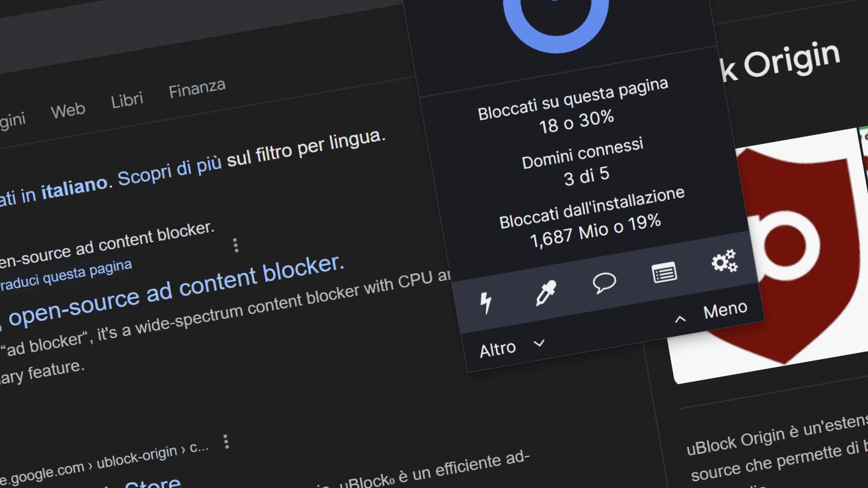Click the lightning bolt icon
This screenshot has height=488, width=868.
click(x=487, y=300)
